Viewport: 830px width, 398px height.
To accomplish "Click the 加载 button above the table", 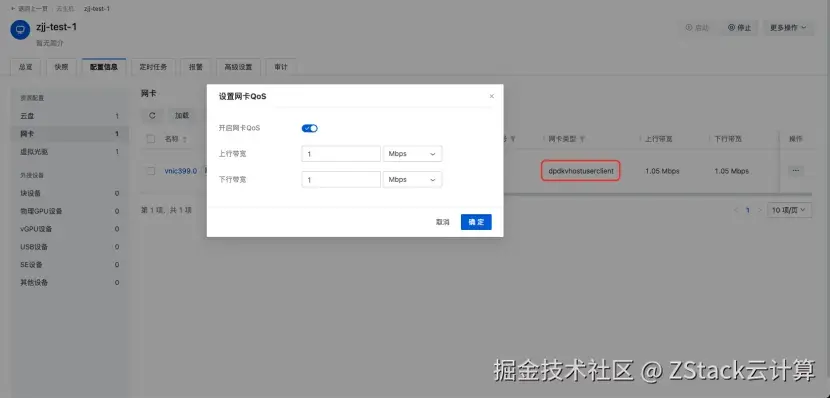I will click(182, 115).
